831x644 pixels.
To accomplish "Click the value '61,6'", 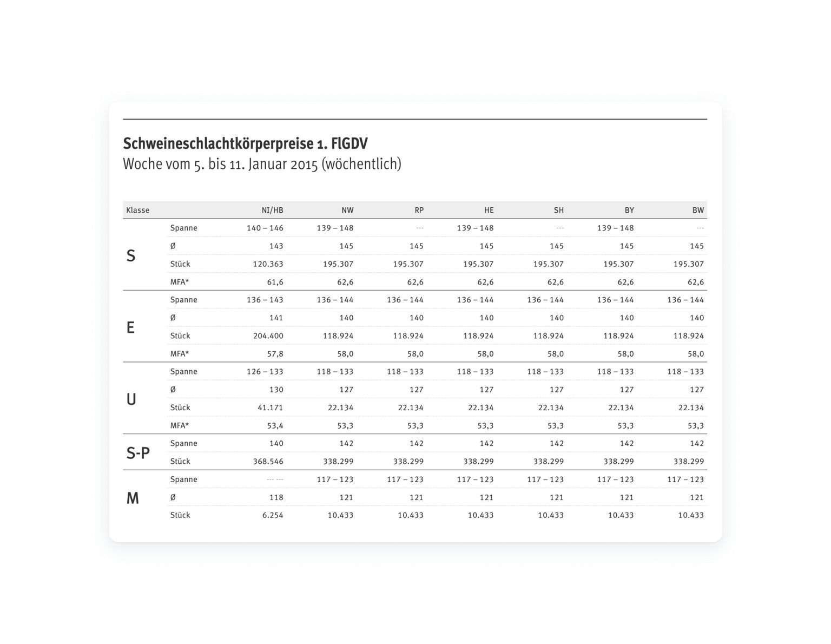I will click(275, 282).
